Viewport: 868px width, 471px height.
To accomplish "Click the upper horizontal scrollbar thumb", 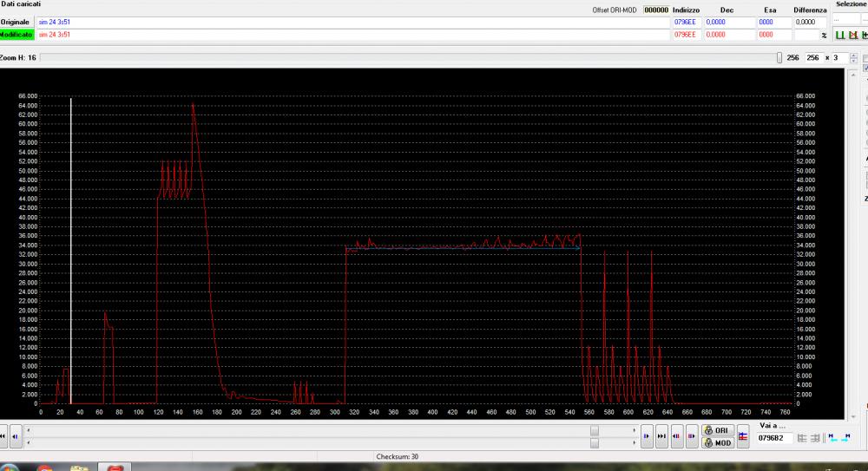I will (595, 430).
